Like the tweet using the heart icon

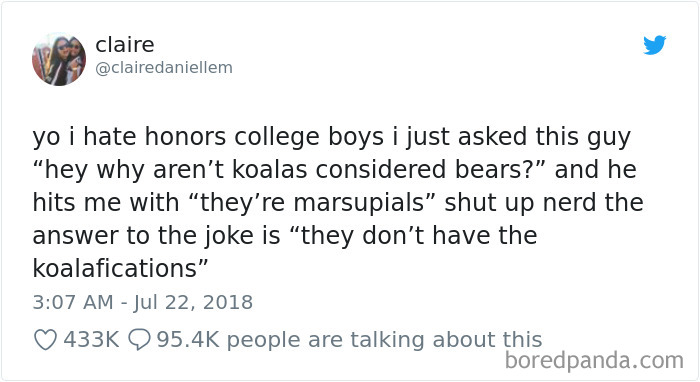point(46,340)
